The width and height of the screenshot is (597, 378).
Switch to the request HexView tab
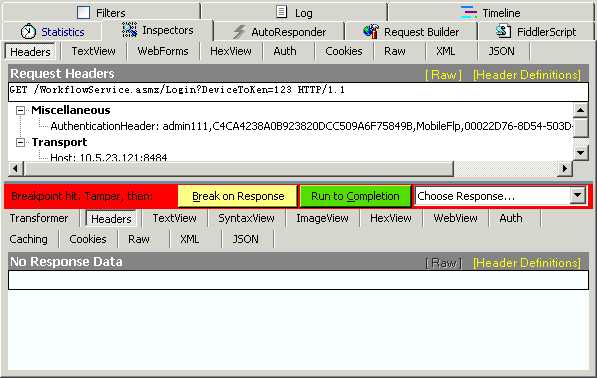click(x=231, y=51)
